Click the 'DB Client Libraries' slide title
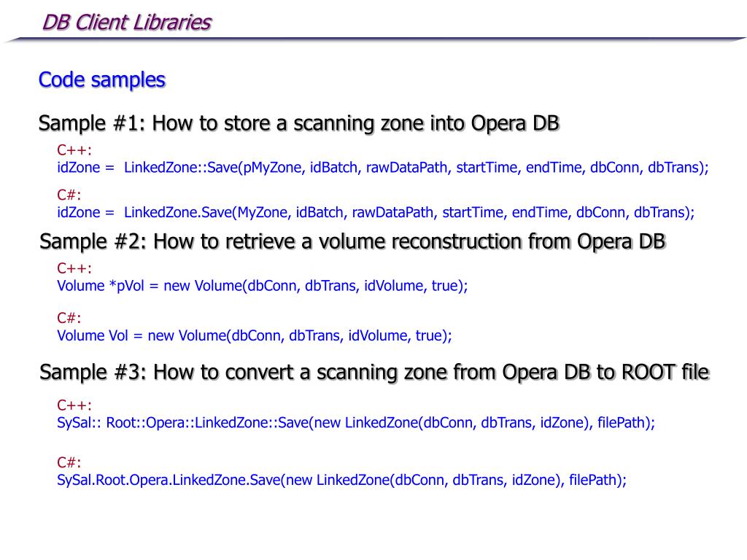 coord(127,23)
